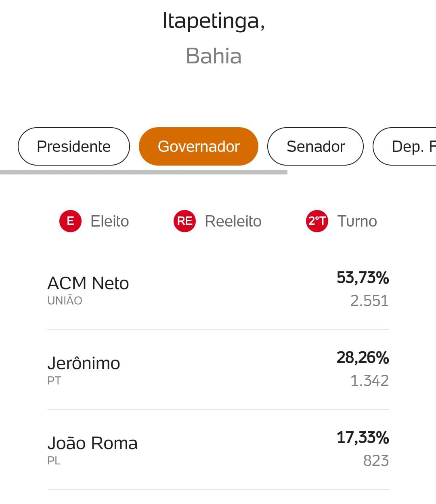Click Jerônimo's 28,26% percentage
The width and height of the screenshot is (436, 504).
(x=363, y=358)
